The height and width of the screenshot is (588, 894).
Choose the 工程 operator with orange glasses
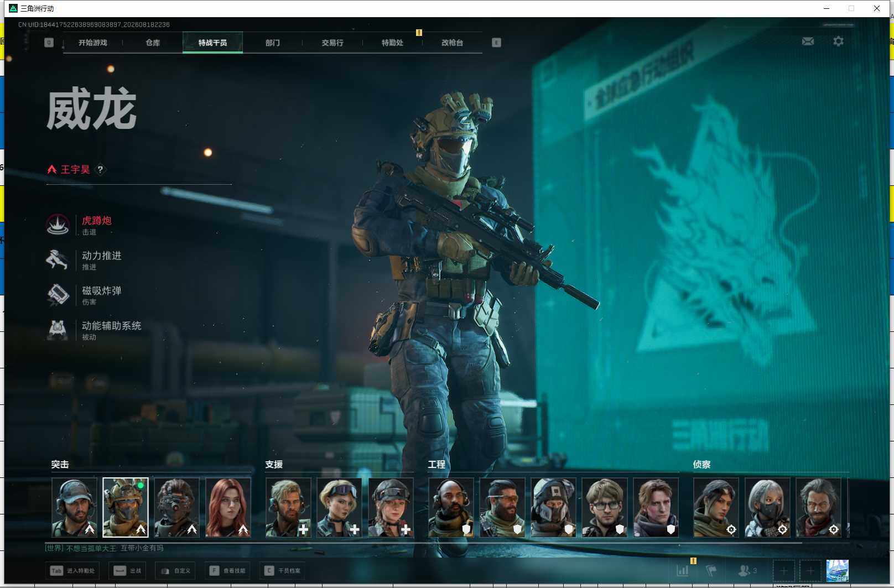502,507
